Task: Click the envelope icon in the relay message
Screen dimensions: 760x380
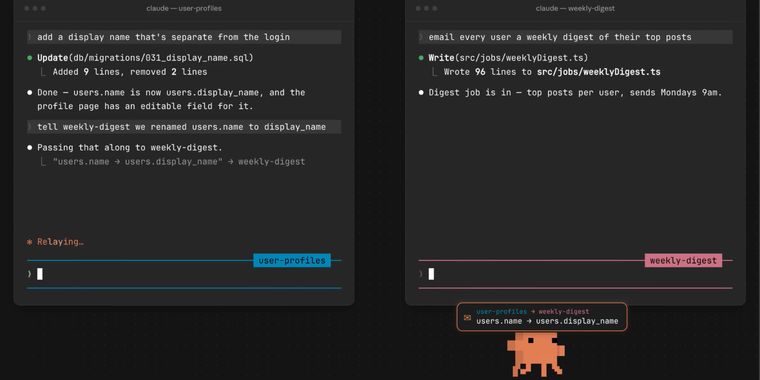Action: [x=467, y=317]
